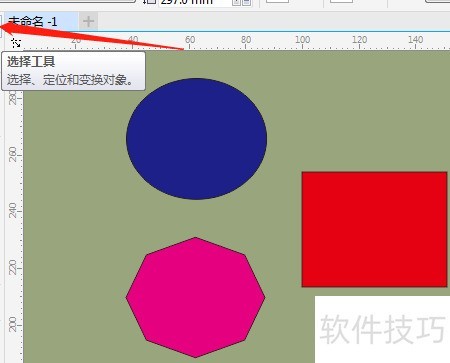Click the page height field showing 297.0 mm

tap(195, 3)
